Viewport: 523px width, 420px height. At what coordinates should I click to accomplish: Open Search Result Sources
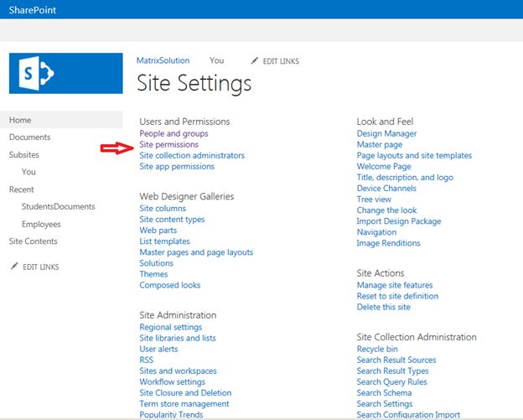point(396,360)
